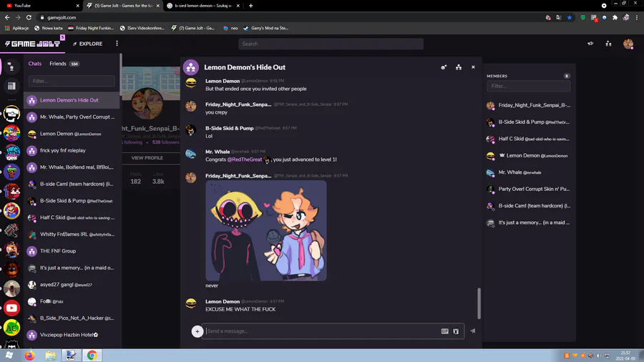Click the @RedTheGreat mention link
The height and width of the screenshot is (362, 644).
pyautogui.click(x=245, y=160)
